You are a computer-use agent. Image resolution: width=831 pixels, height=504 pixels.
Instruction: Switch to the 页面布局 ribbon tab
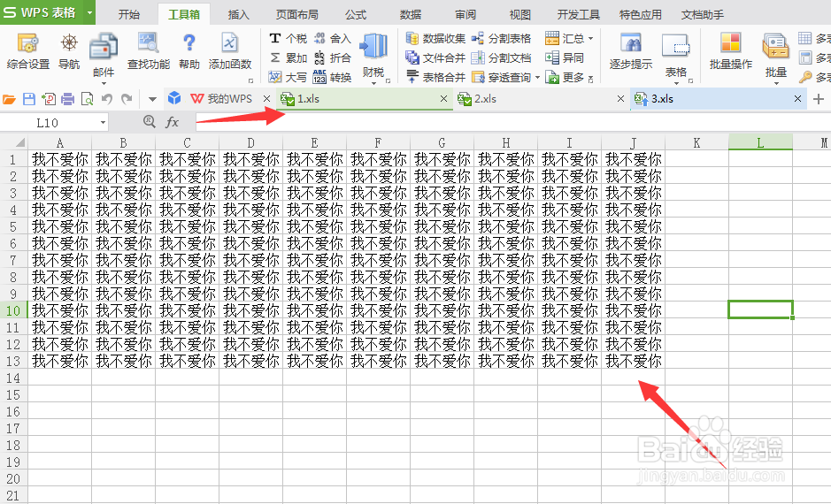tap(297, 14)
